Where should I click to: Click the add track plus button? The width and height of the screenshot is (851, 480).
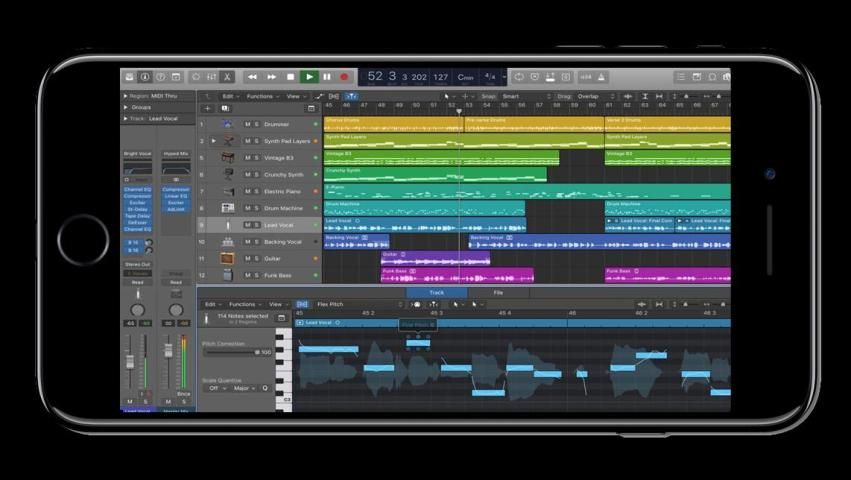click(207, 108)
